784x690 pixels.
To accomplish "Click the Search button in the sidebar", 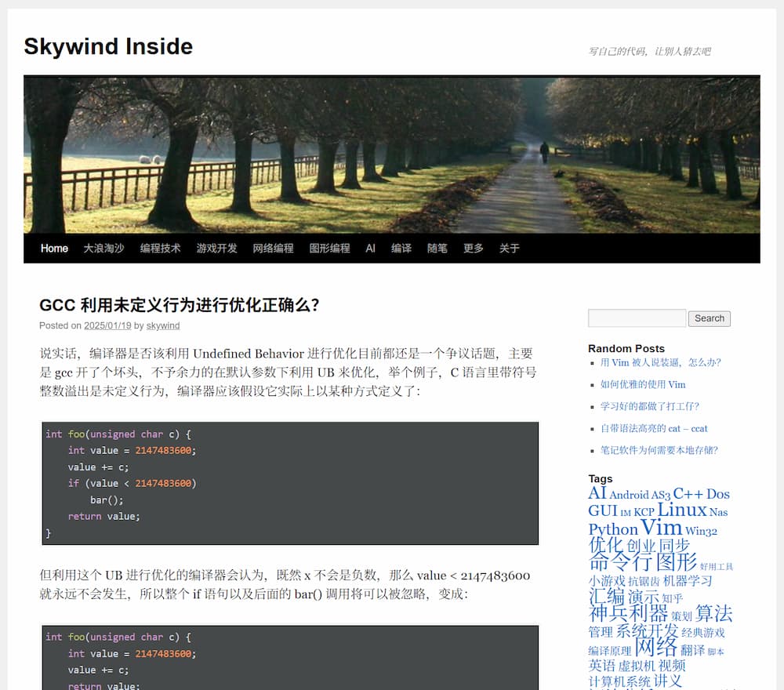I will coord(708,318).
